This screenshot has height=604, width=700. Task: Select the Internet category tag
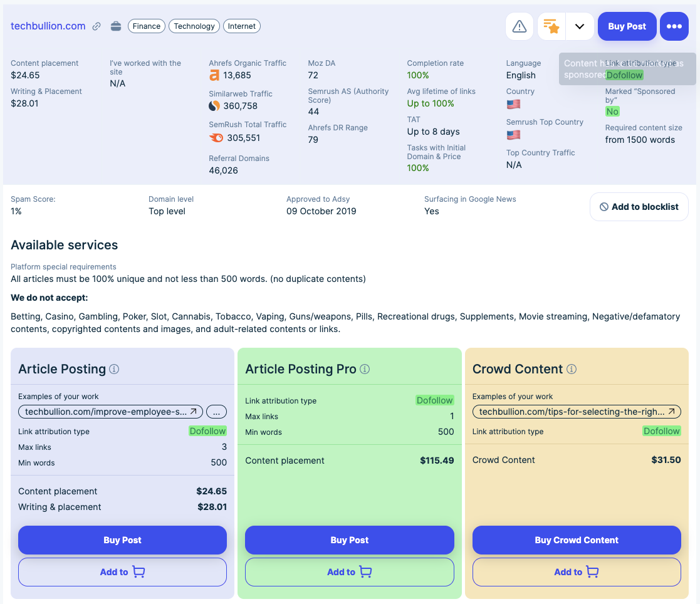pos(242,26)
